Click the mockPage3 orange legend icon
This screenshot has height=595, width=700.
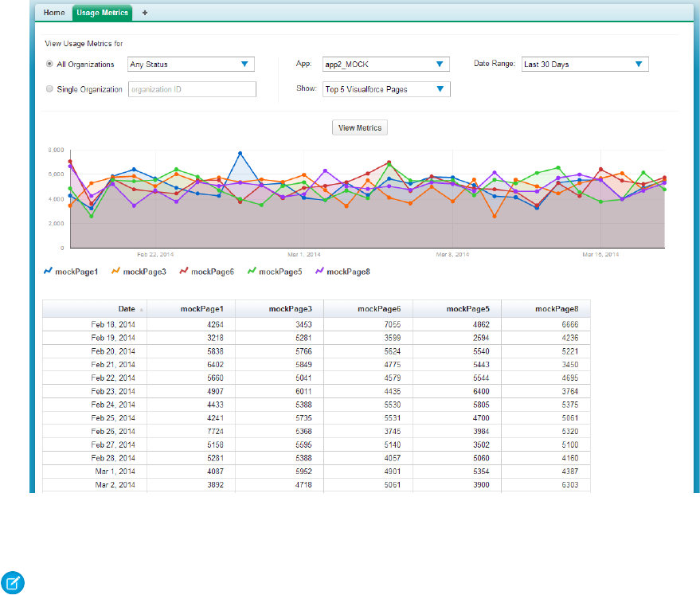(115, 272)
